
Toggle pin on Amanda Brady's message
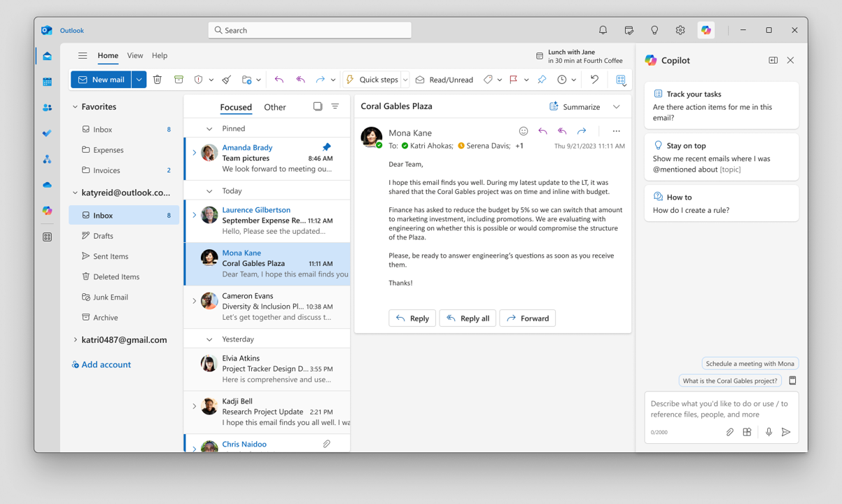(x=326, y=147)
